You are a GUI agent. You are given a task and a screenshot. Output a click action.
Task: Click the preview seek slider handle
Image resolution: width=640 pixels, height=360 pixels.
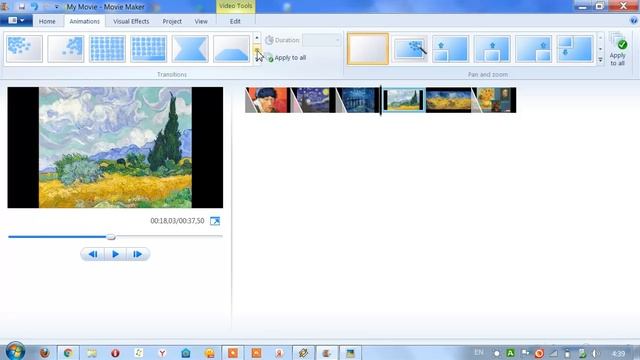click(111, 237)
